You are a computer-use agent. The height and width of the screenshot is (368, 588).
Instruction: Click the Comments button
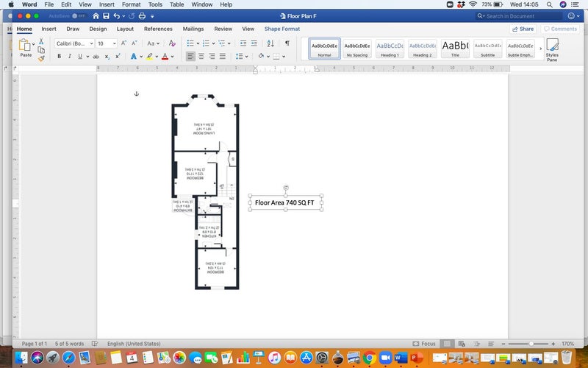tap(560, 29)
